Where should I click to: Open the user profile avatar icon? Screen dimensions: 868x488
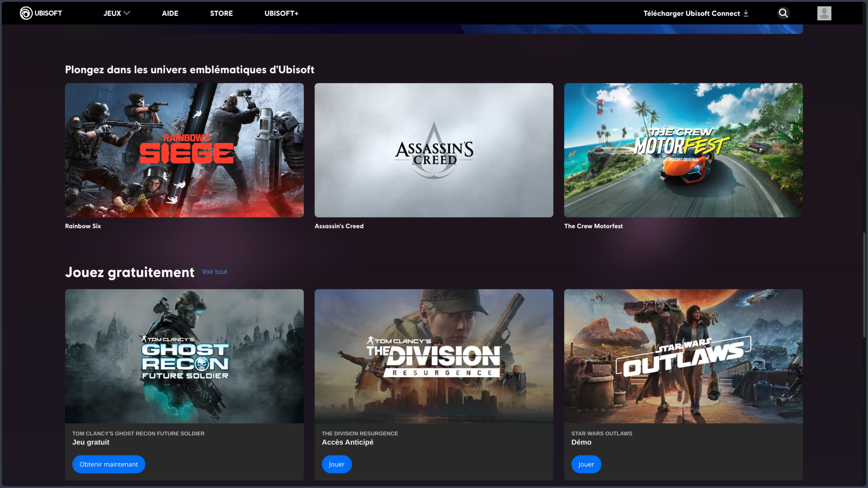coord(824,13)
